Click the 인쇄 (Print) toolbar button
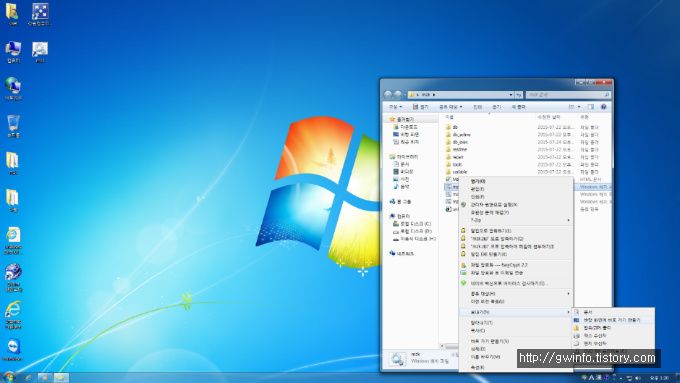The width and height of the screenshot is (680, 383). click(x=477, y=107)
